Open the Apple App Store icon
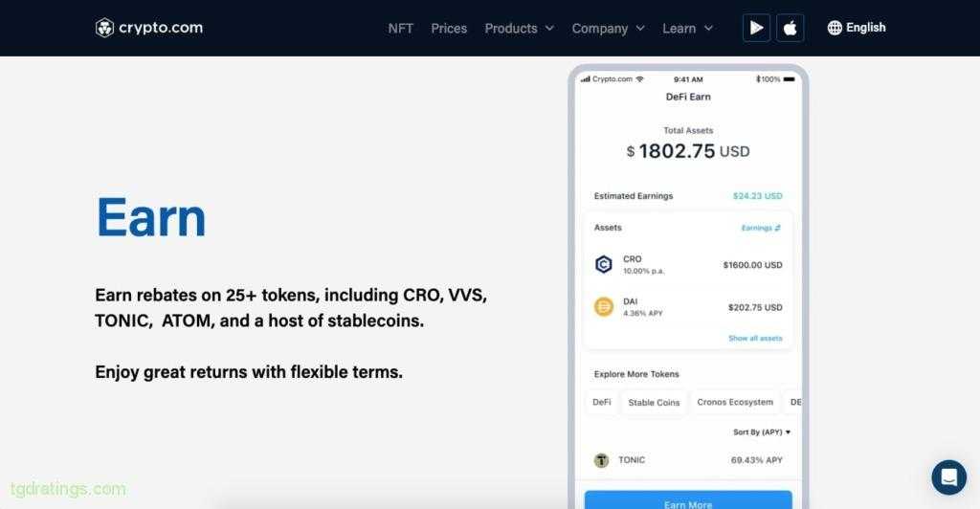 pyautogui.click(x=791, y=28)
